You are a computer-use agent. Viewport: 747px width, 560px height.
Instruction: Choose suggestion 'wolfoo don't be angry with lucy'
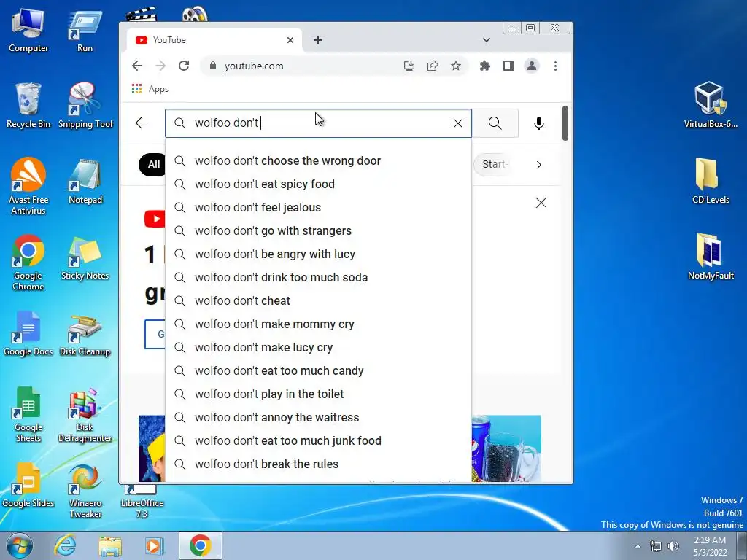coord(319,254)
